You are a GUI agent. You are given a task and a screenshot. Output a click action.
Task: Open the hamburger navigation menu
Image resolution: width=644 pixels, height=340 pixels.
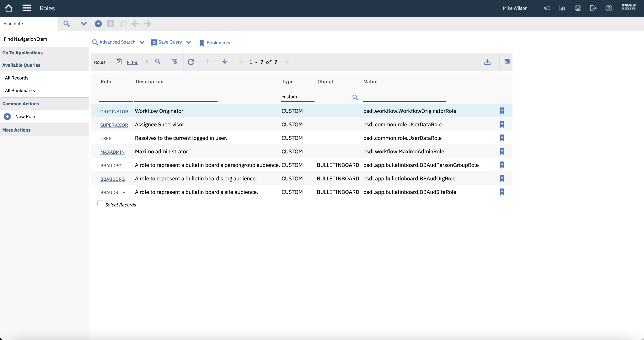pos(26,8)
